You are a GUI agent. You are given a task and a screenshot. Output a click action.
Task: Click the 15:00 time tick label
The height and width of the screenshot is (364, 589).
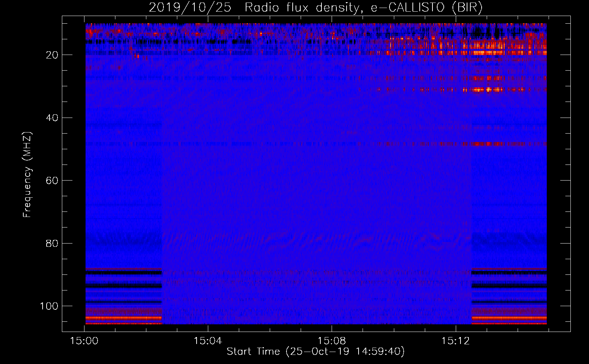[x=84, y=341]
